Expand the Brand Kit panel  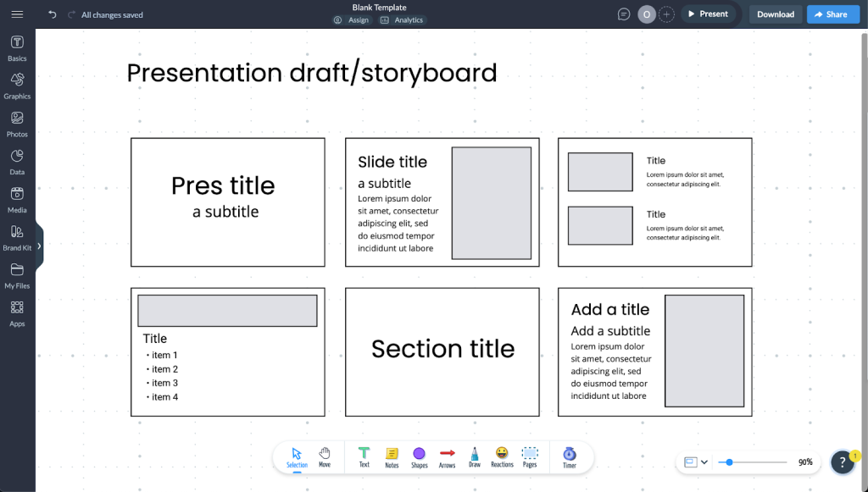(17, 235)
